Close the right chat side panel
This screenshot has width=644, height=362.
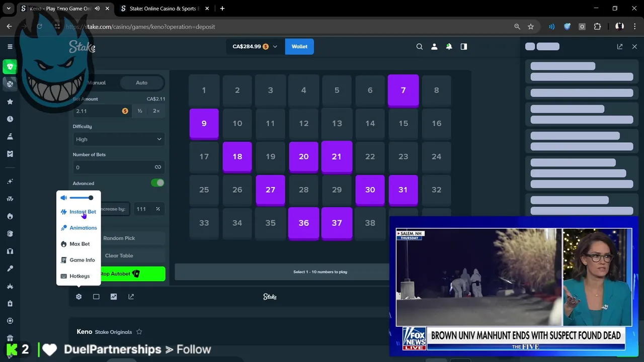click(x=634, y=46)
